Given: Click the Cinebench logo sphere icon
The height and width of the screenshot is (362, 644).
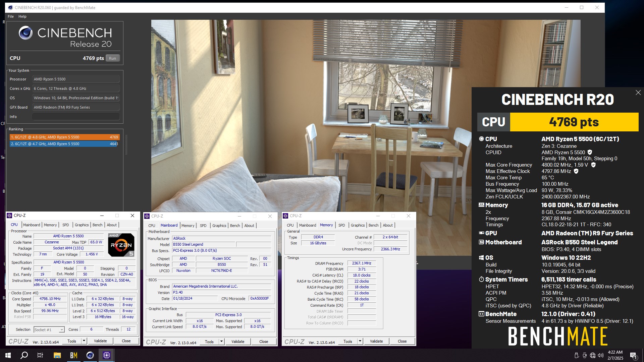Looking at the screenshot, I should pyautogui.click(x=25, y=33).
